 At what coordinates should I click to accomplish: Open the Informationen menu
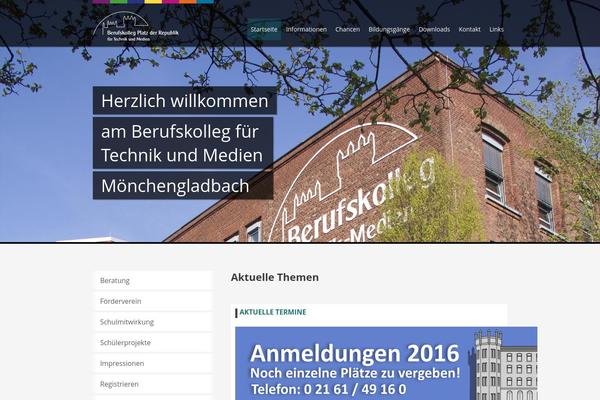pyautogui.click(x=306, y=29)
